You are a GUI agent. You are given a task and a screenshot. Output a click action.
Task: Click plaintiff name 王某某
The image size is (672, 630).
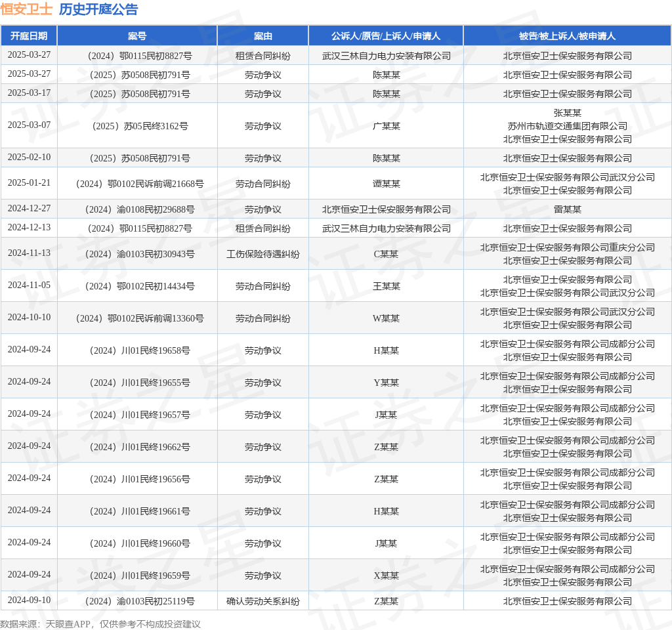coord(386,286)
